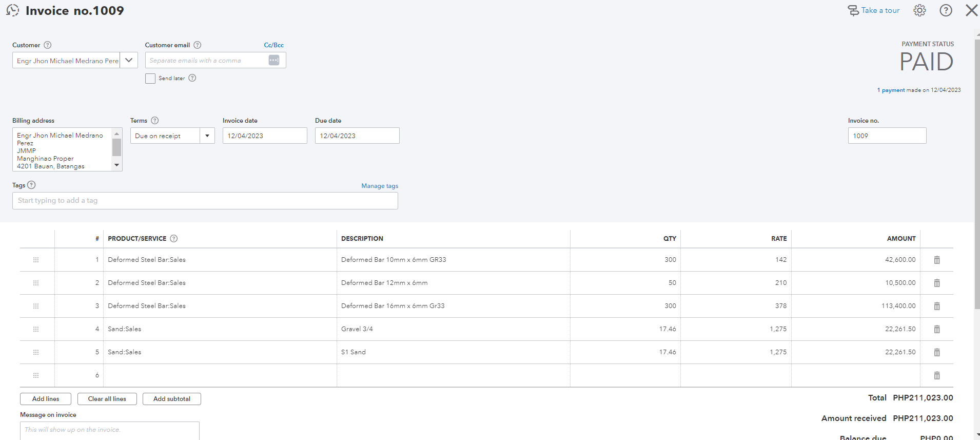Image resolution: width=980 pixels, height=440 pixels.
Task: Delete line 1 with its trash icon
Action: (x=936, y=260)
